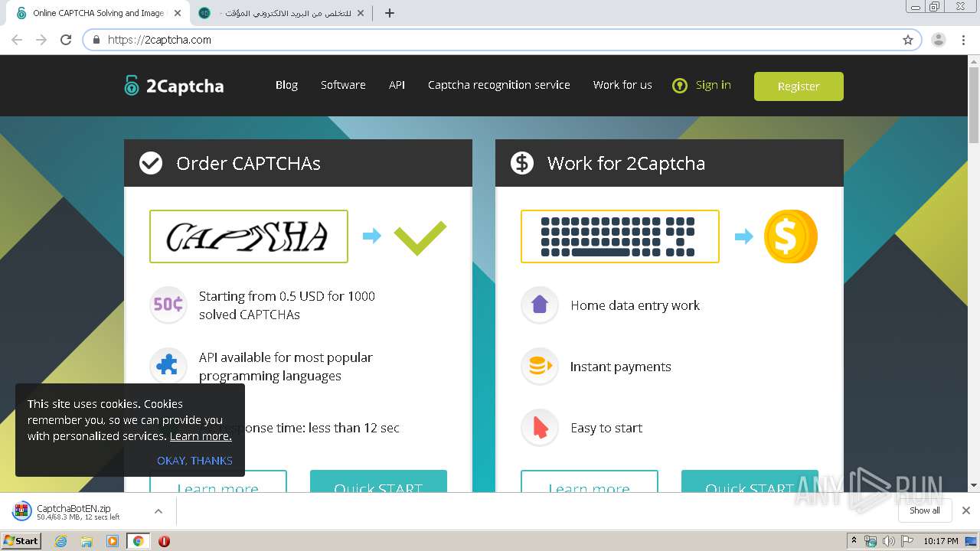The image size is (980, 551).
Task: Click the red stop taskbar icon
Action: pyautogui.click(x=164, y=541)
